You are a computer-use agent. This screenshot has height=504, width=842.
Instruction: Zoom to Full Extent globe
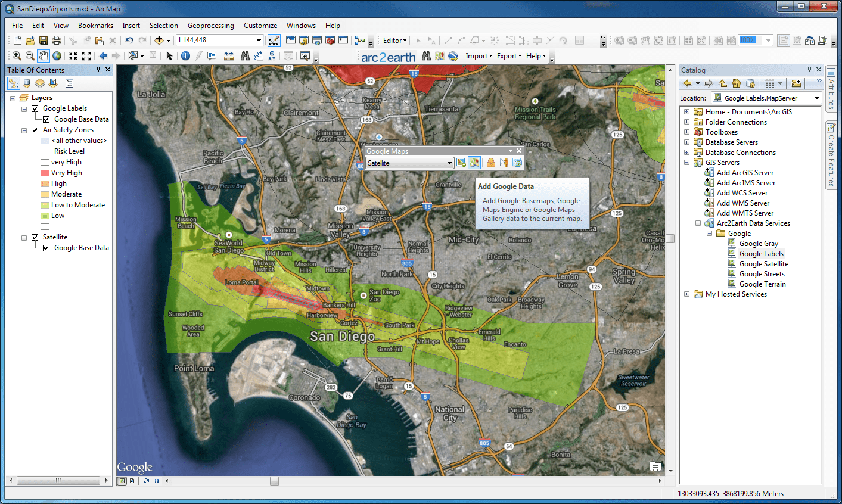57,56
